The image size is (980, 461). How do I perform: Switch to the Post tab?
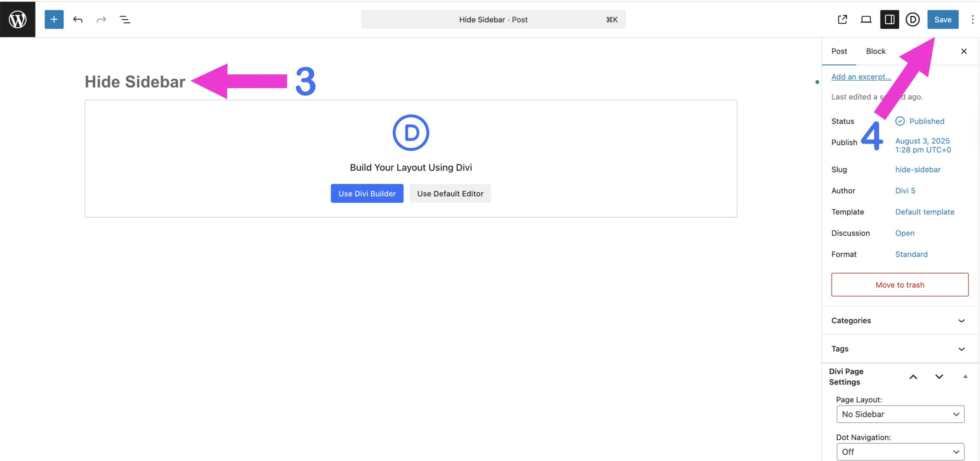tap(839, 51)
